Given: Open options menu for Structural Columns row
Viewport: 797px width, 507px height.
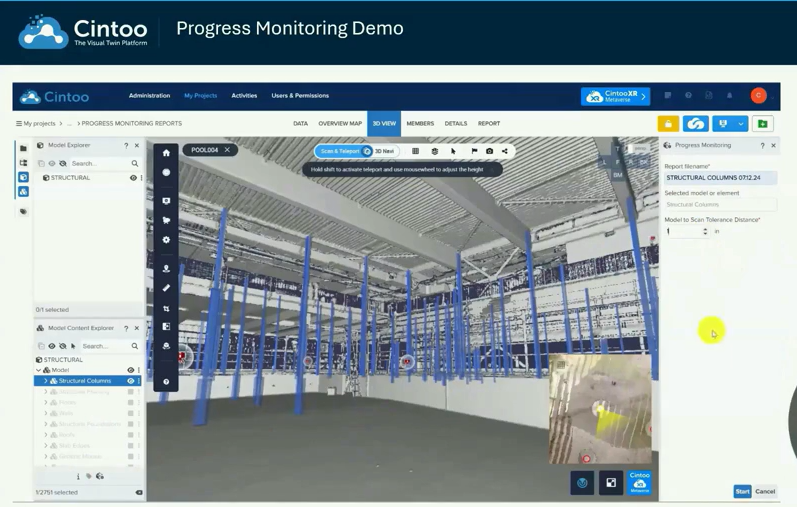Looking at the screenshot, I should tap(139, 381).
